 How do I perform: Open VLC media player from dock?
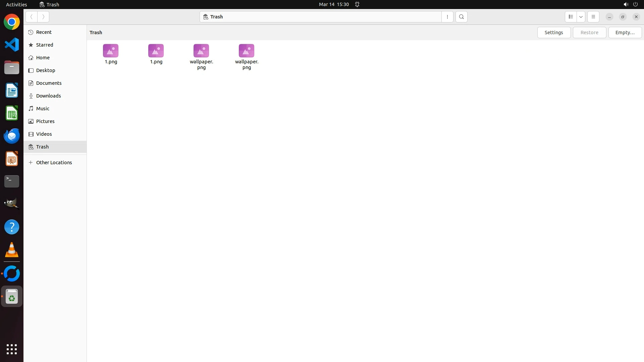(12, 250)
